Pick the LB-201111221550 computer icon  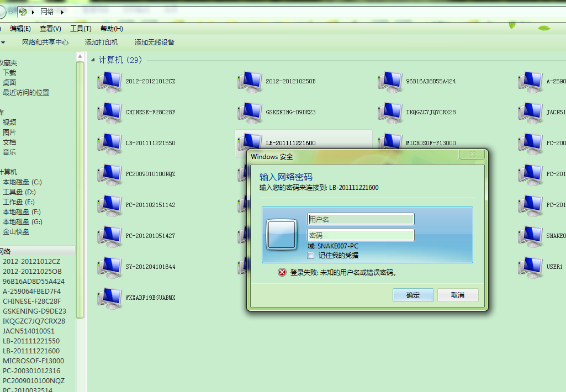(110, 144)
